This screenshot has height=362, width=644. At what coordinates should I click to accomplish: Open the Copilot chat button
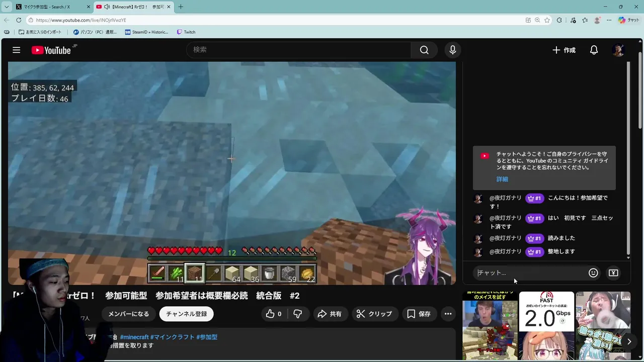point(629,20)
